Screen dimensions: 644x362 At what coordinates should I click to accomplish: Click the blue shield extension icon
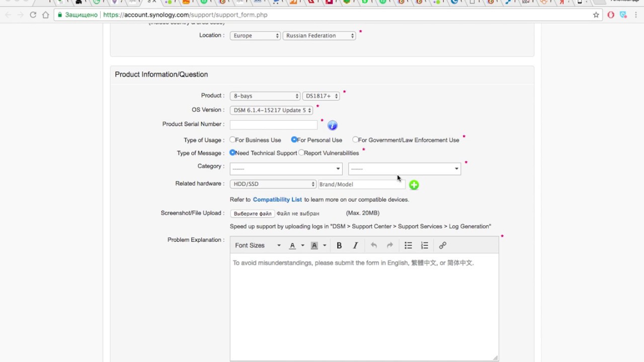coord(623,15)
